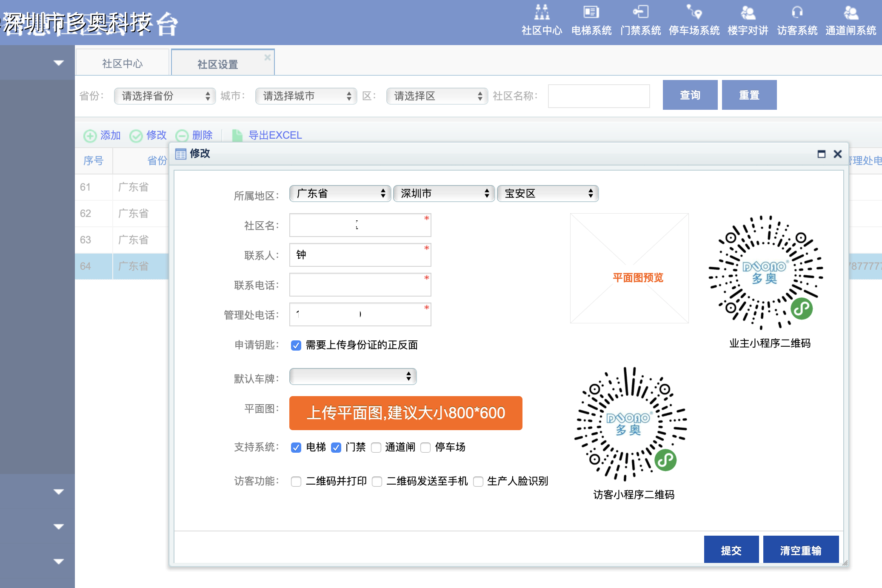Open the 默认车牌 default plate dropdown
This screenshot has height=588, width=882.
tap(353, 377)
